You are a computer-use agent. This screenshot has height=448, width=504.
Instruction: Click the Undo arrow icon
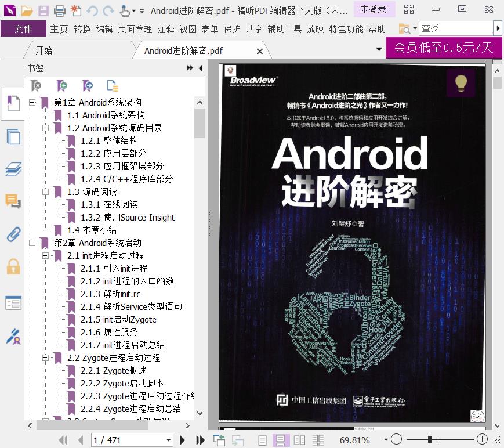pyautogui.click(x=93, y=11)
